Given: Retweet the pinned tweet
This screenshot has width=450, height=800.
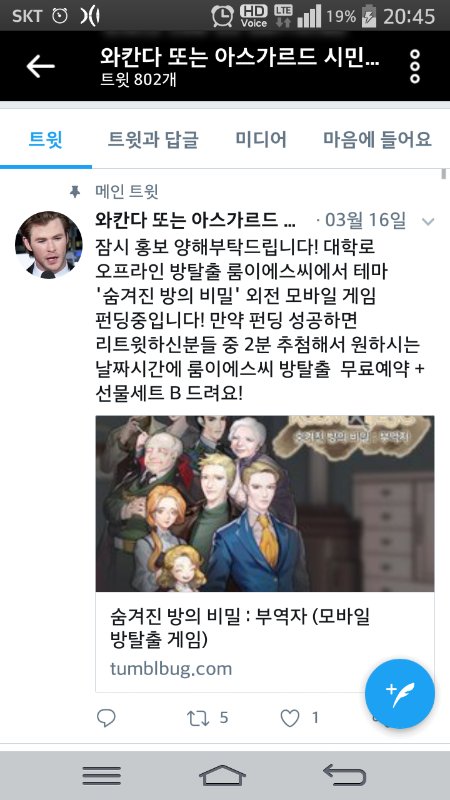Looking at the screenshot, I should click(198, 718).
